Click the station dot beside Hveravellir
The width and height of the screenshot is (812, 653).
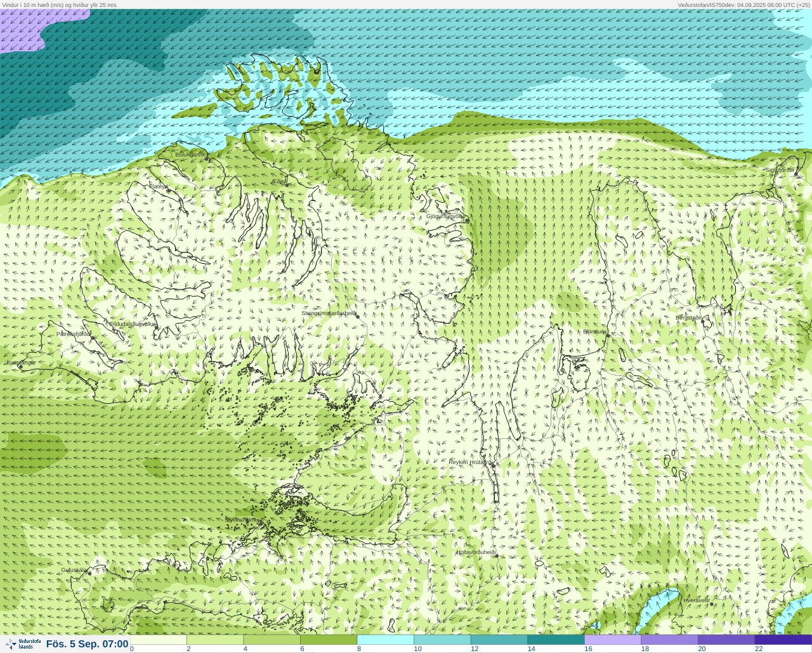coord(712,604)
